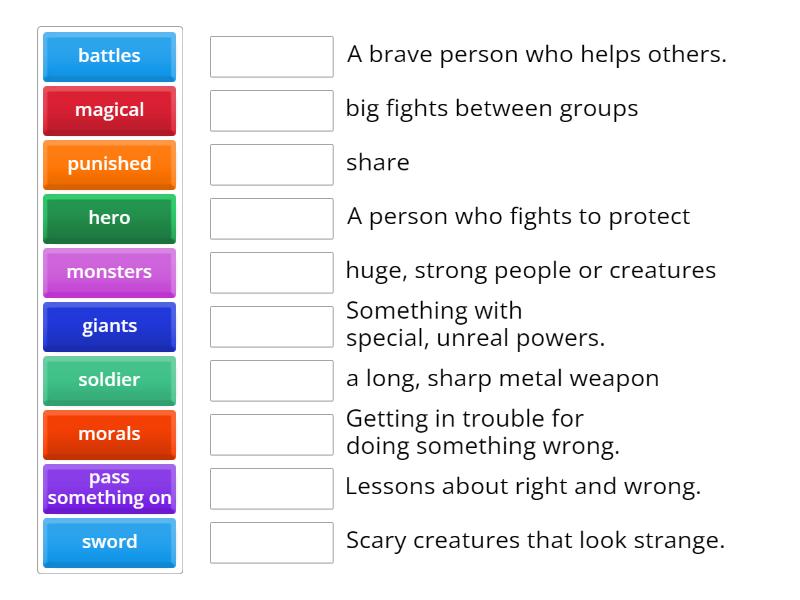The height and width of the screenshot is (600, 800).
Task: Click the pass something on tile
Action: click(x=109, y=488)
